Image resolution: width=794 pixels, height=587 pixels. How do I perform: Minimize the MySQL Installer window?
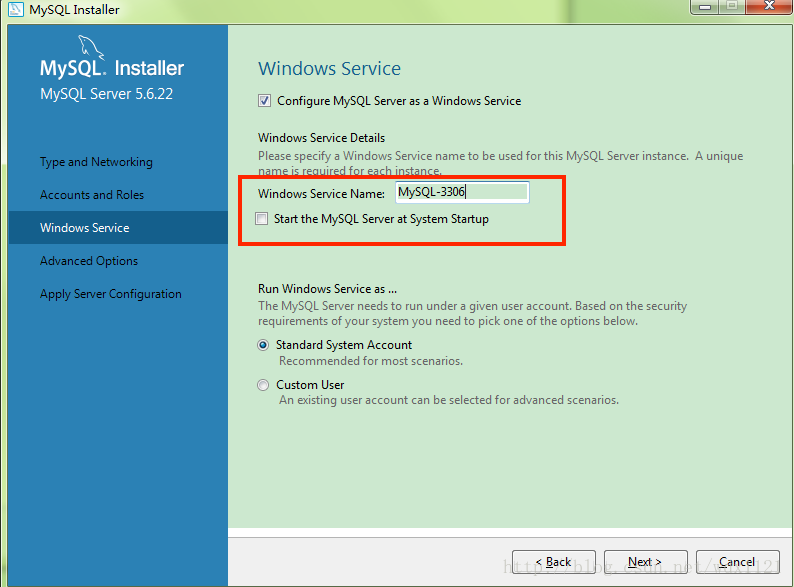(705, 7)
